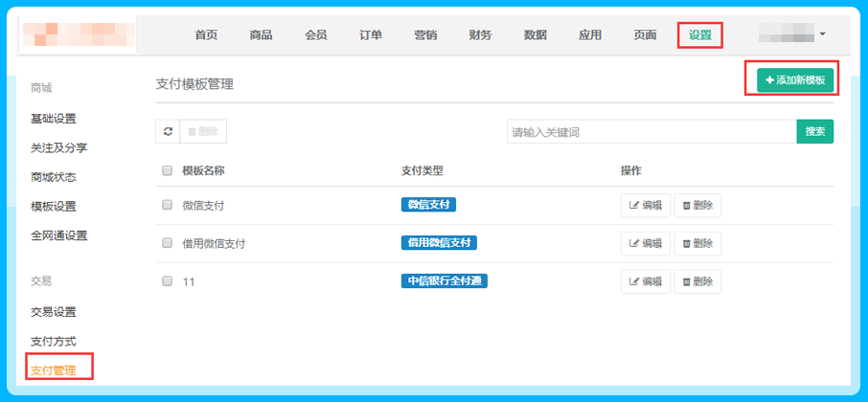Open the 设置 top menu tab
The height and width of the screenshot is (402, 868).
pyautogui.click(x=699, y=35)
